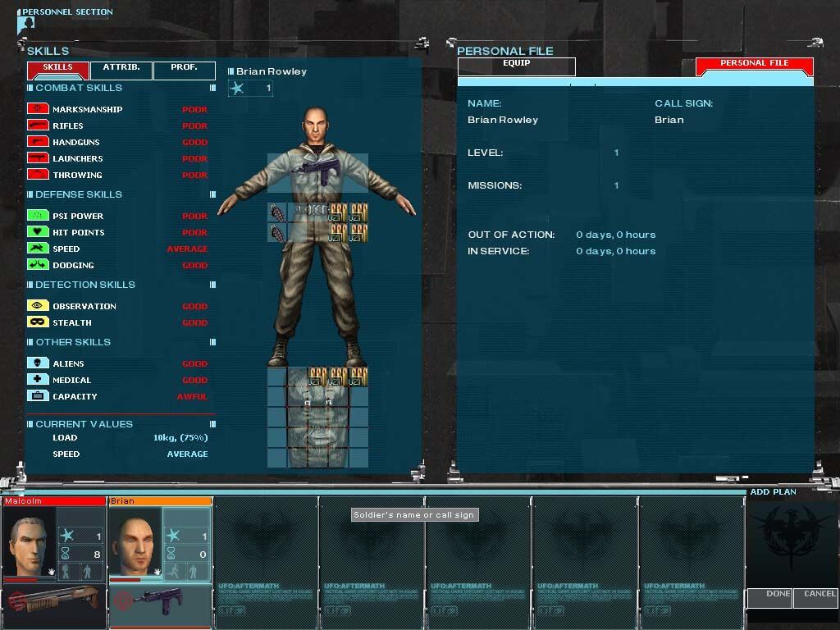Click the Brian call sign field
The width and height of the screenshot is (840, 630).
point(669,120)
